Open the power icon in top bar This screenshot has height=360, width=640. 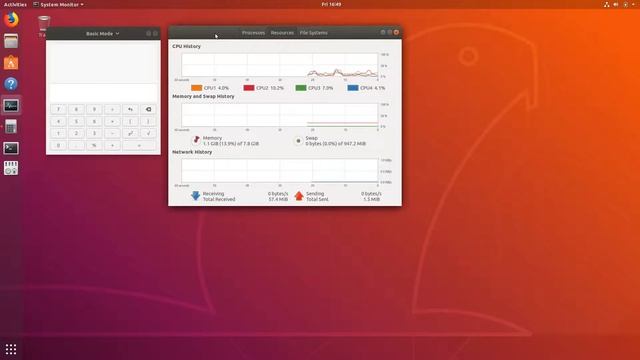pyautogui.click(x=626, y=4)
